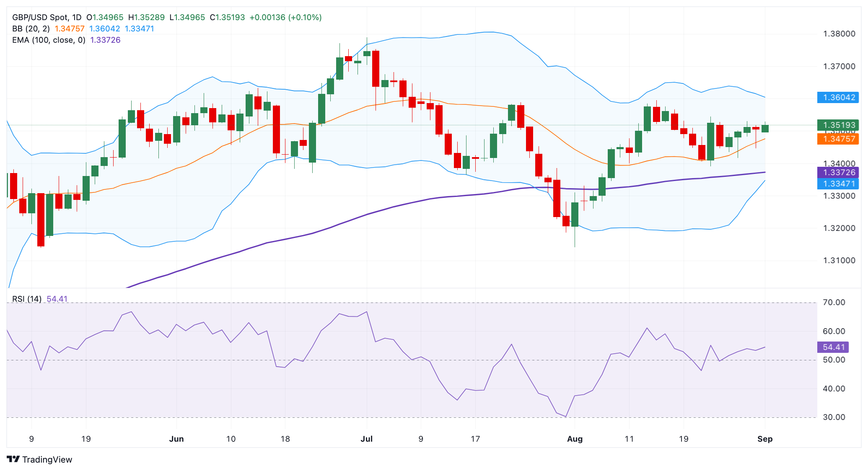Screen dimensions: 868x471
Task: Switch to the Jul section of the timeline
Action: 367,439
